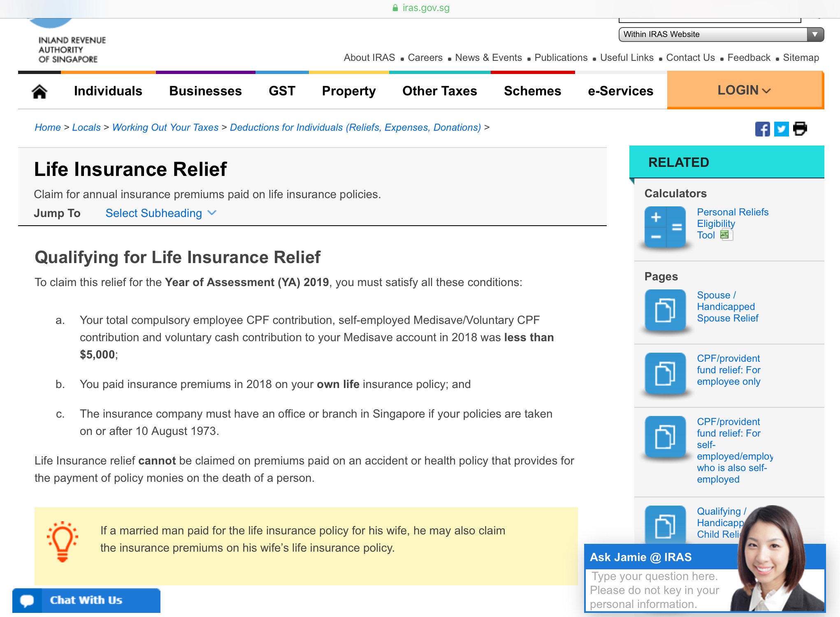
Task: Share page via Facebook icon
Action: 762,129
